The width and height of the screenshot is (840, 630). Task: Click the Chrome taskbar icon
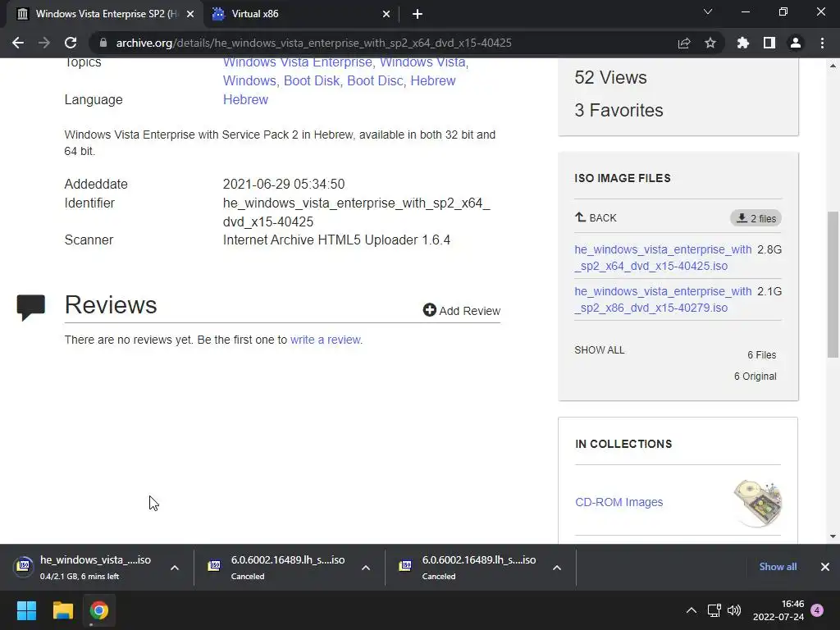(98, 610)
